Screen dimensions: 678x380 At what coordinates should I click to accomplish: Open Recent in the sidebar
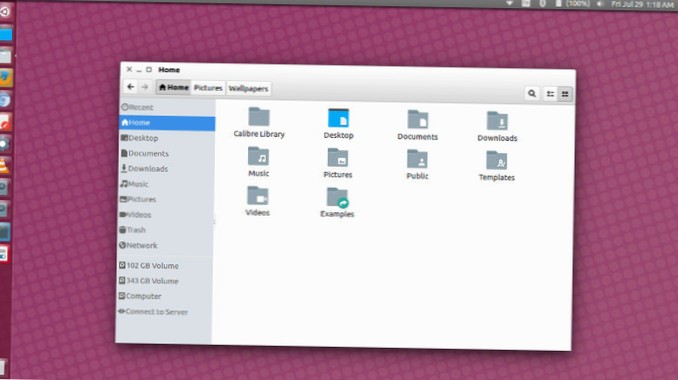point(167,107)
